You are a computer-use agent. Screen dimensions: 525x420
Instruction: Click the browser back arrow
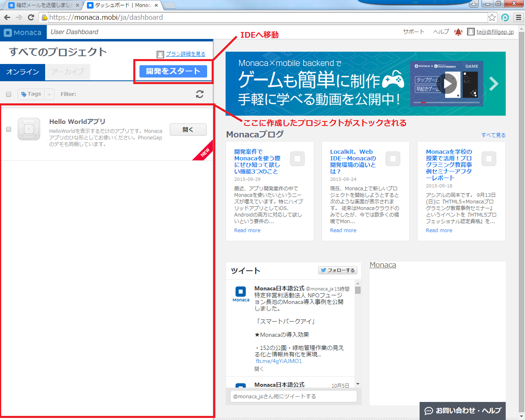(7, 17)
